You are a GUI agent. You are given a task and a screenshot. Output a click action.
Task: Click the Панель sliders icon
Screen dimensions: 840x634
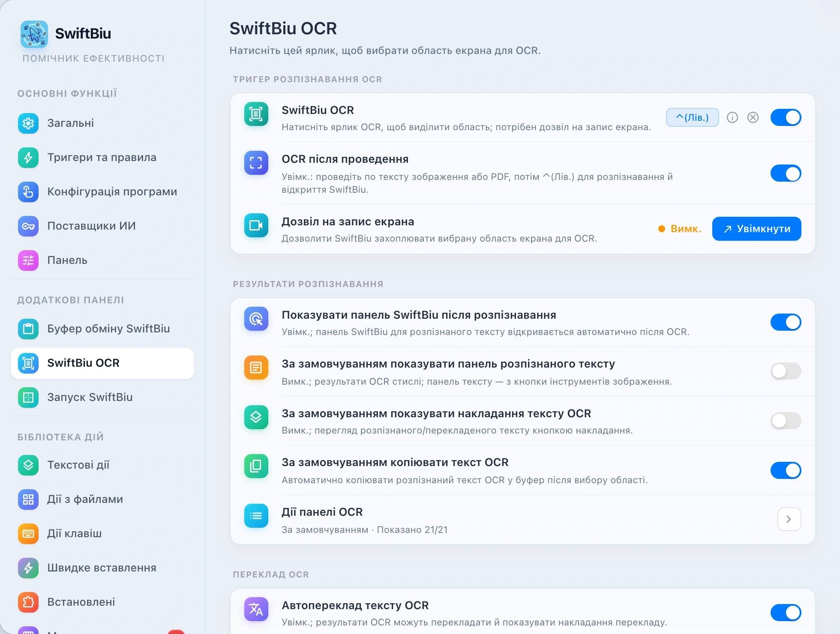28,260
